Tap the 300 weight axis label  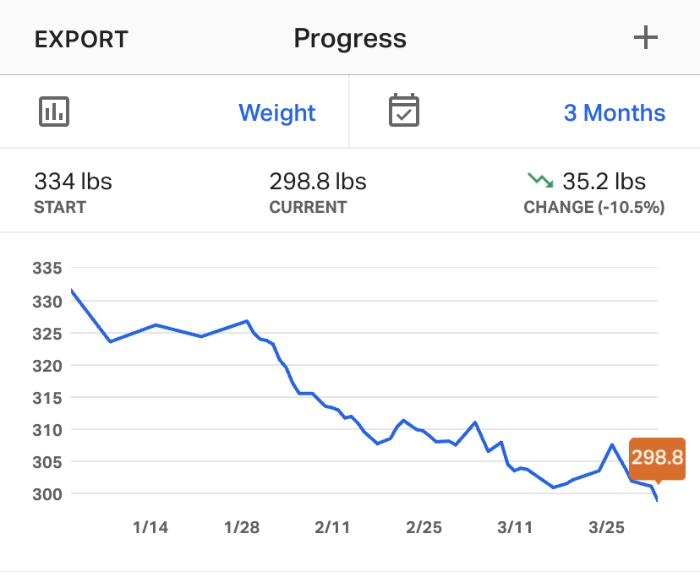(x=47, y=493)
